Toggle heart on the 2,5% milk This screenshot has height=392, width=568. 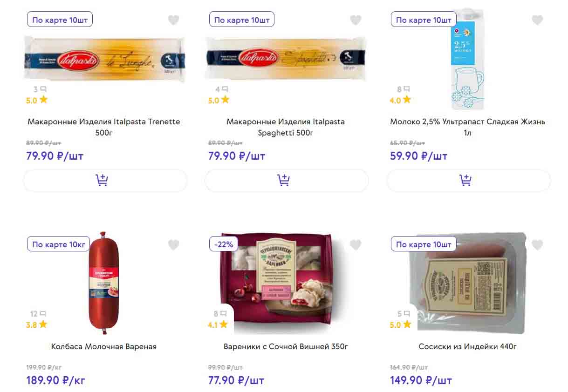pos(537,20)
